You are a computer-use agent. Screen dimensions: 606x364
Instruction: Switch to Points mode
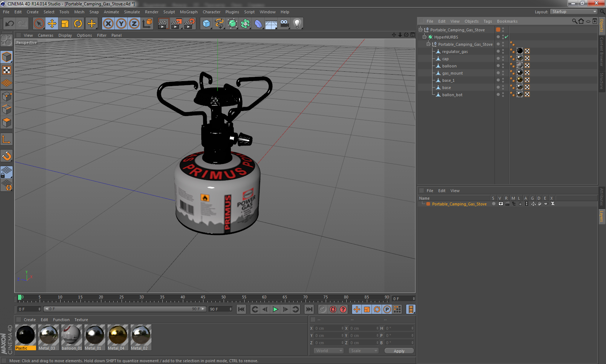click(x=6, y=96)
